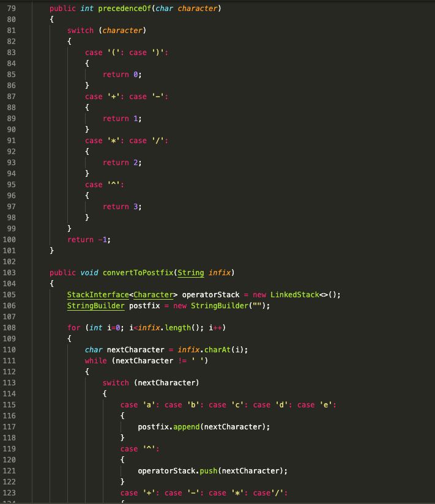
Task: Click StackInterface type name
Action: click(98, 295)
